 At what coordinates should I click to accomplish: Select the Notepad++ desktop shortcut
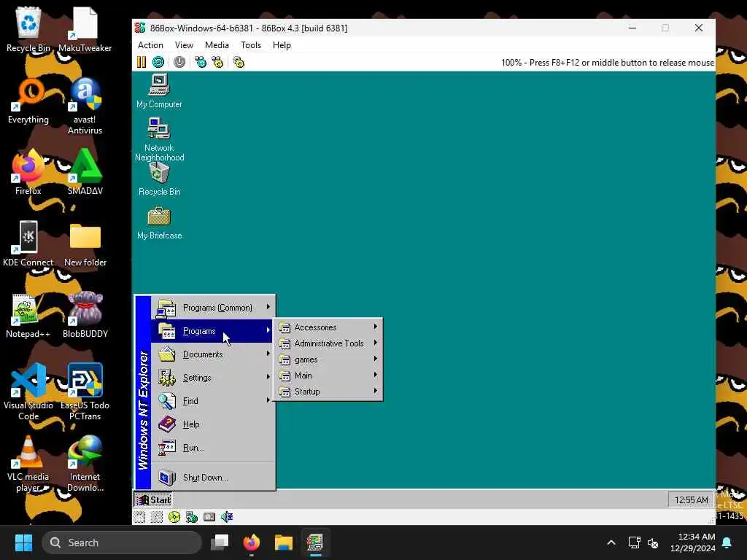pos(28,315)
